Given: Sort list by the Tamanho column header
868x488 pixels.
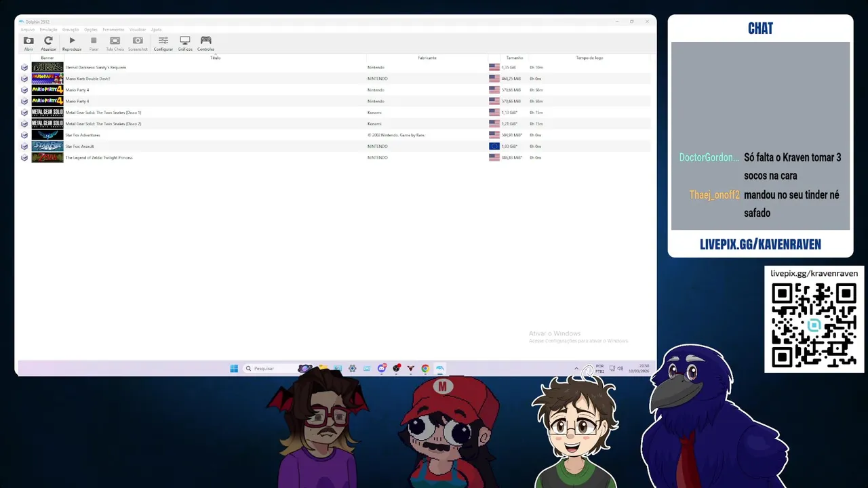Looking at the screenshot, I should point(515,58).
